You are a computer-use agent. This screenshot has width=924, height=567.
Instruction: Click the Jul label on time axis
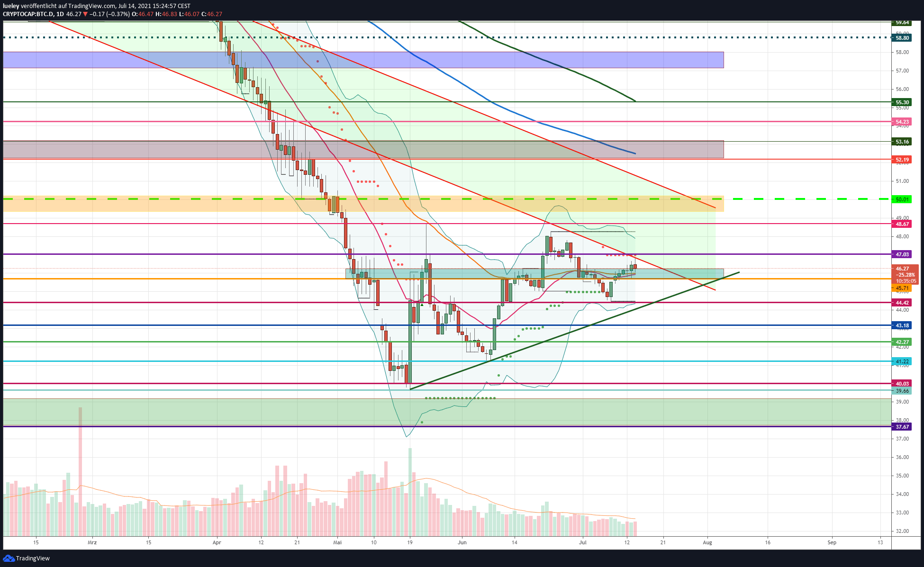tap(583, 542)
